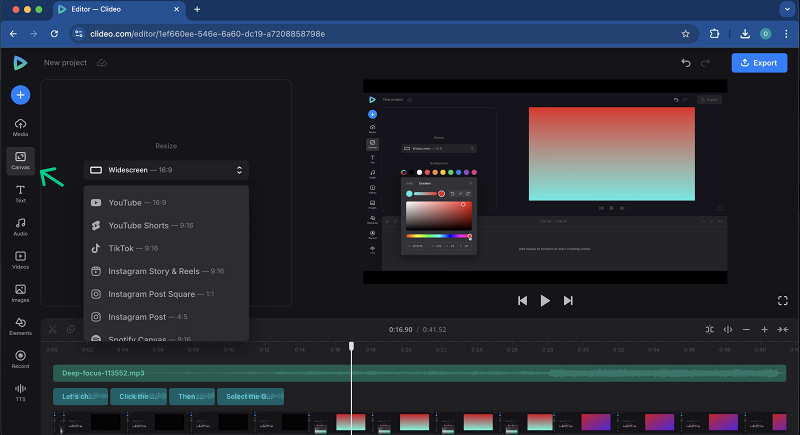Image resolution: width=800 pixels, height=435 pixels.
Task: Choose YouTube 16:9 preset
Action: tap(166, 202)
